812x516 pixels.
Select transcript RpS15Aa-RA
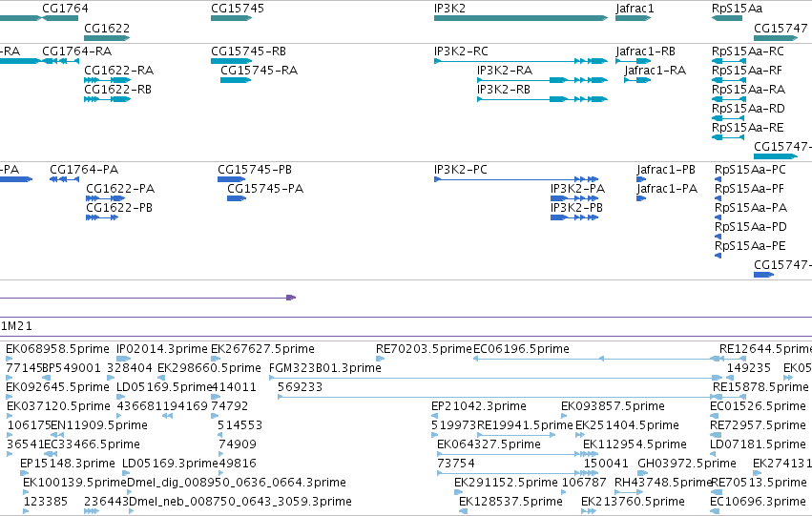tap(748, 90)
